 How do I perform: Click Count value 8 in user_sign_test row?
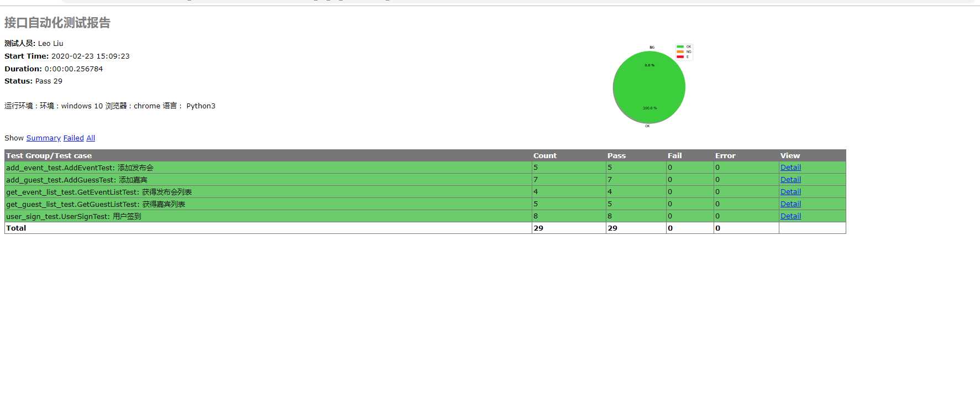coord(536,216)
